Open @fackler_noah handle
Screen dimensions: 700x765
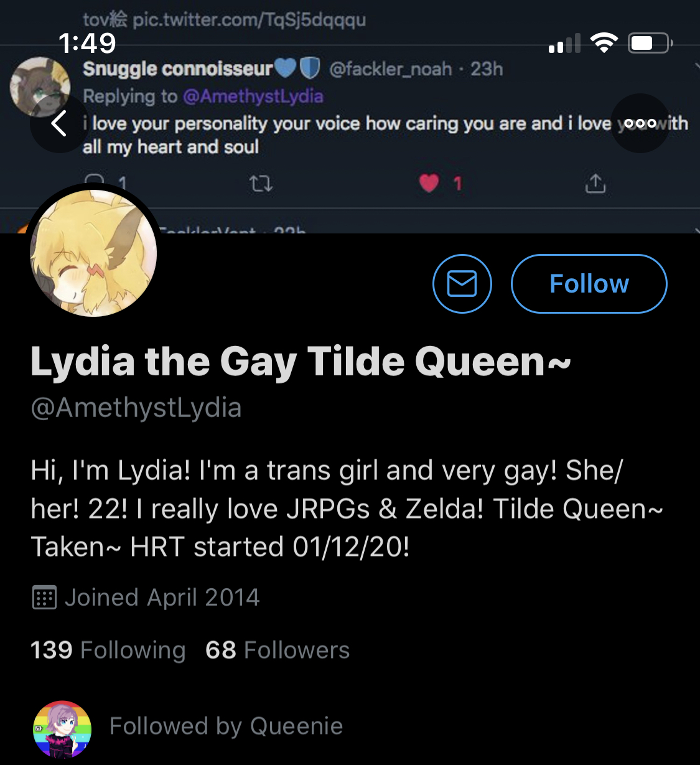(391, 68)
